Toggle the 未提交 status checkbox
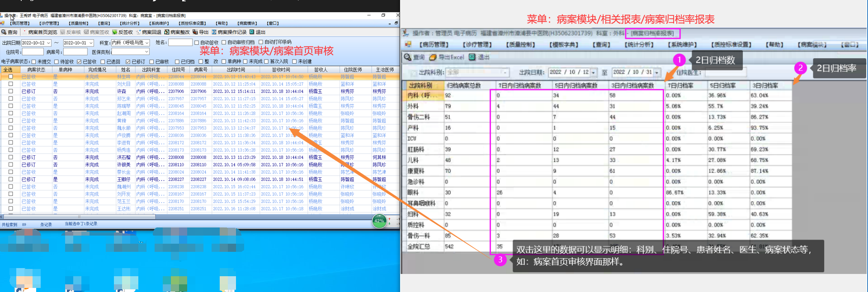868x292 pixels. click(34, 61)
